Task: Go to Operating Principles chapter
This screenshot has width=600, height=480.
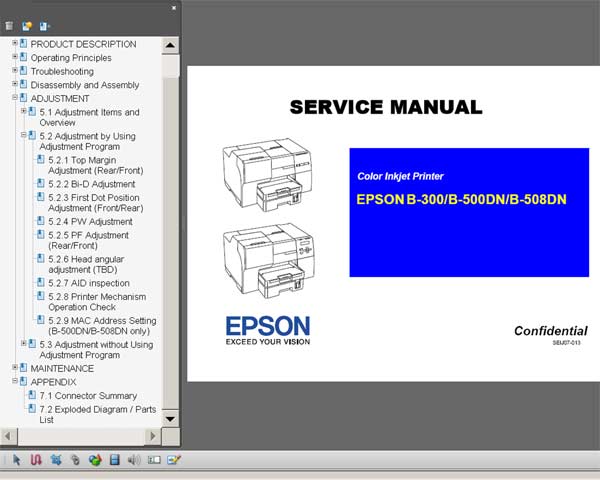Action: click(x=71, y=58)
